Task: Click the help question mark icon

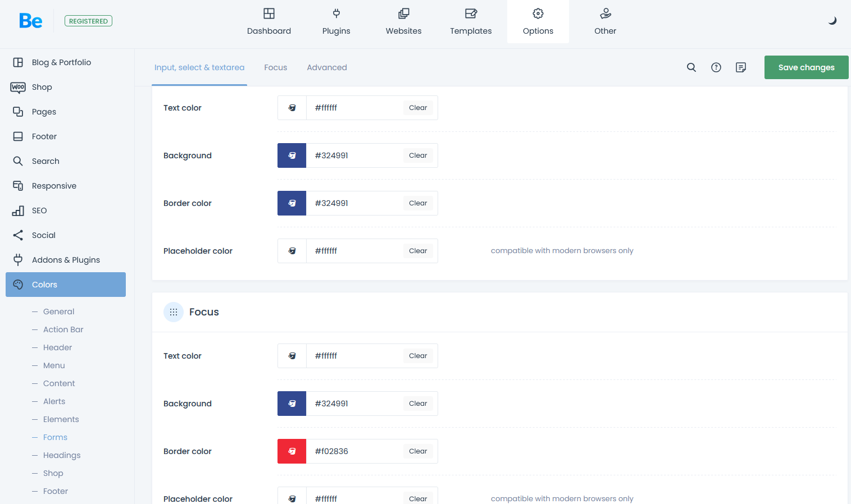Action: tap(716, 67)
